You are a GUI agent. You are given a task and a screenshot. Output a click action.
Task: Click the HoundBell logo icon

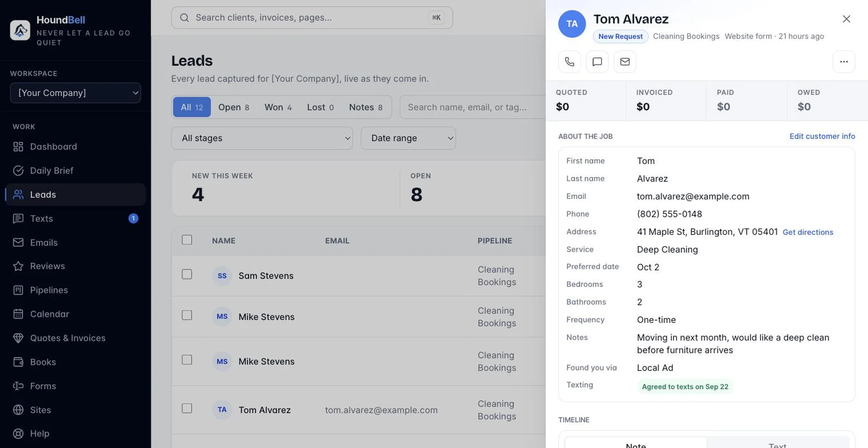(x=20, y=30)
